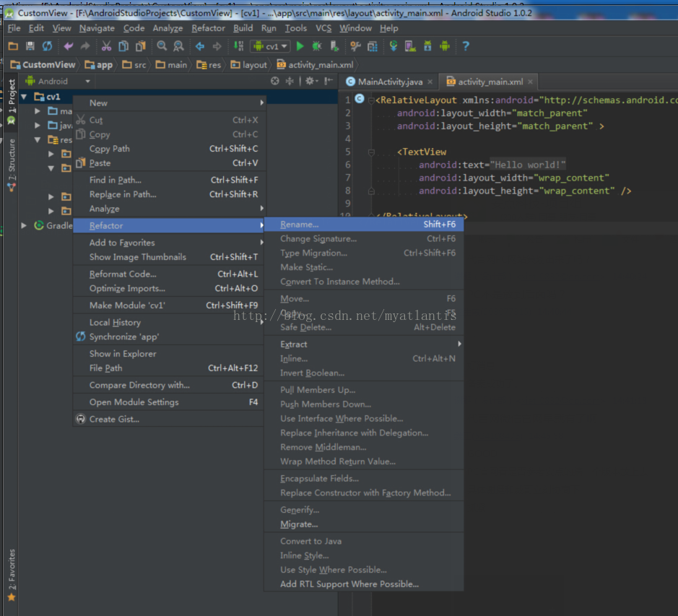Click the Attach debugger toolbar icon

pyautogui.click(x=334, y=45)
